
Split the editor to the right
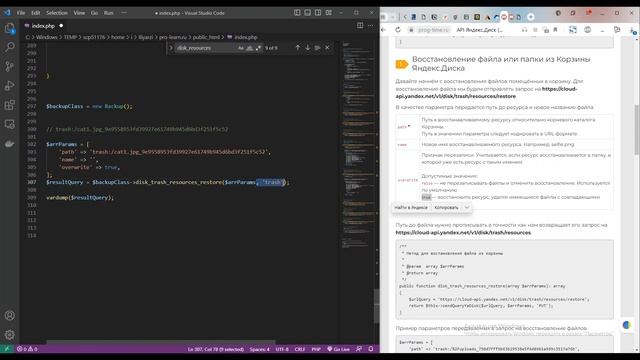(x=360, y=25)
